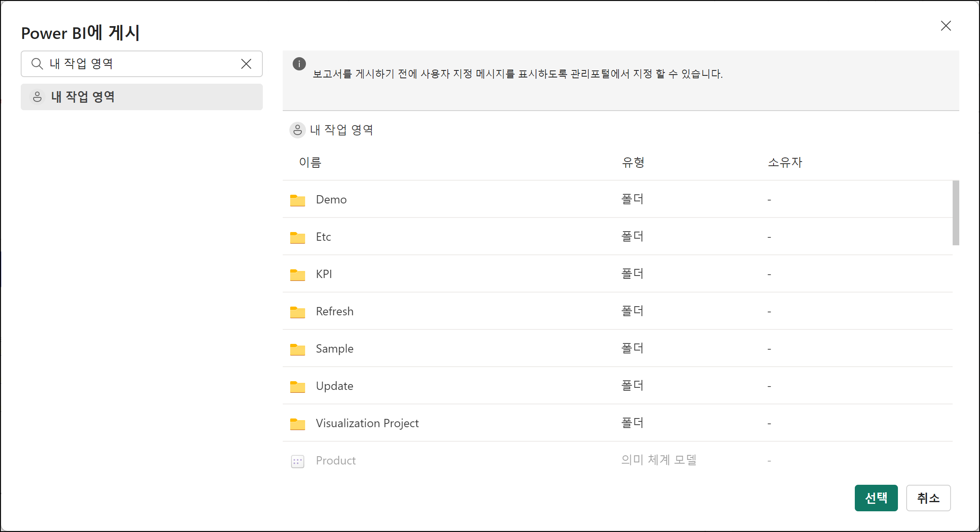Viewport: 980px width, 532px height.
Task: Click the Demo folder icon
Action: coord(297,200)
